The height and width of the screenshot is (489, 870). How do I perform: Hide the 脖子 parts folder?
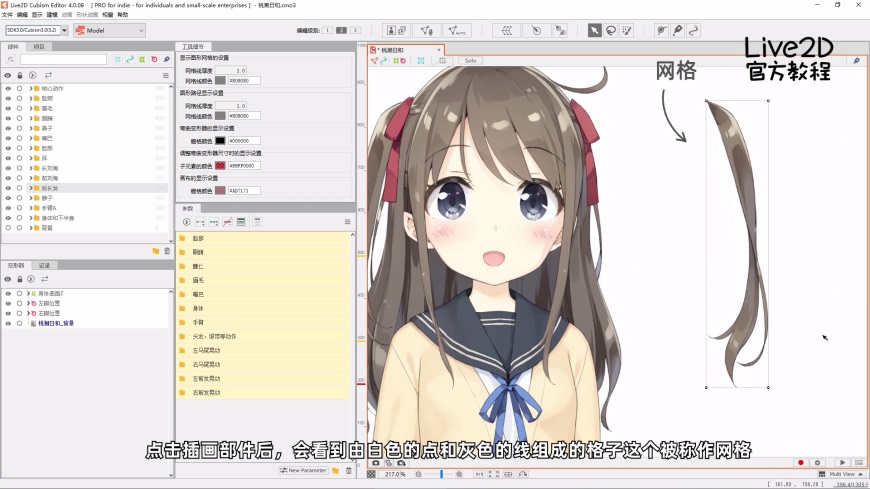coord(8,198)
